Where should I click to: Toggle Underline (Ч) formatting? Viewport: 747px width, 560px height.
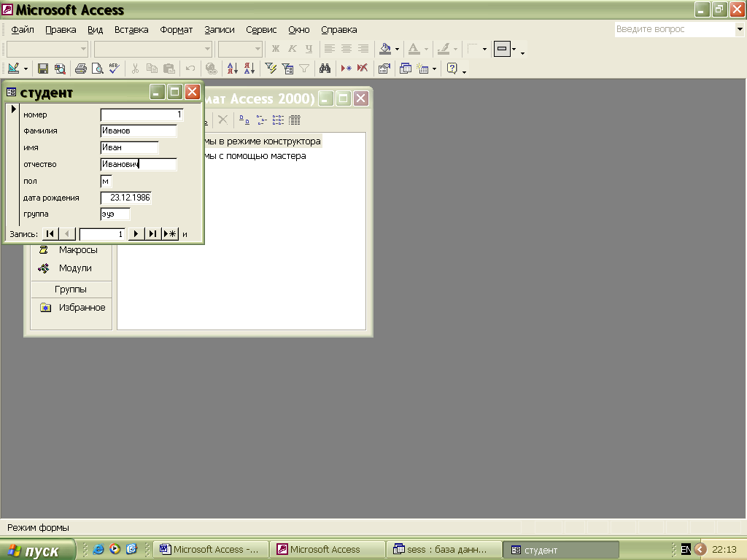(309, 49)
